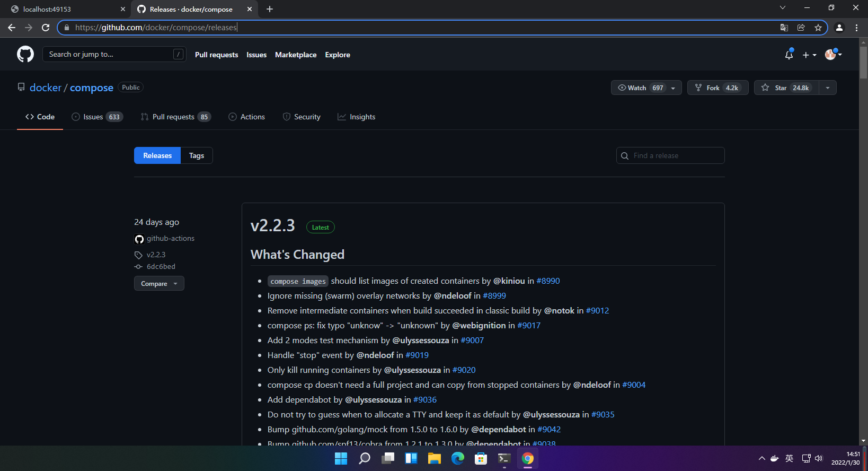Click the page vertical scrollbar
This screenshot has height=471, width=868.
863,63
